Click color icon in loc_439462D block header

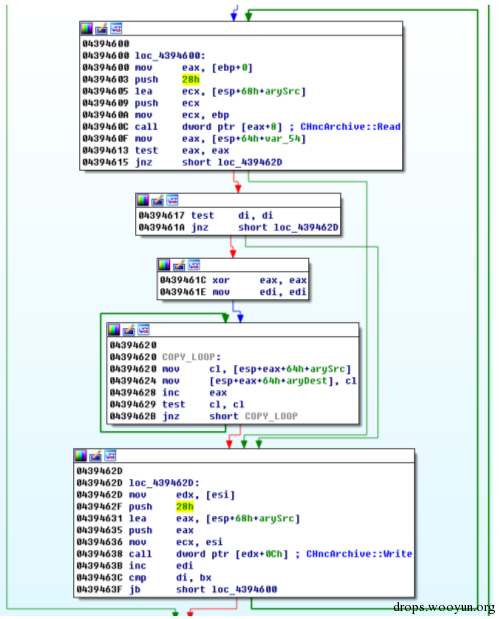81,455
